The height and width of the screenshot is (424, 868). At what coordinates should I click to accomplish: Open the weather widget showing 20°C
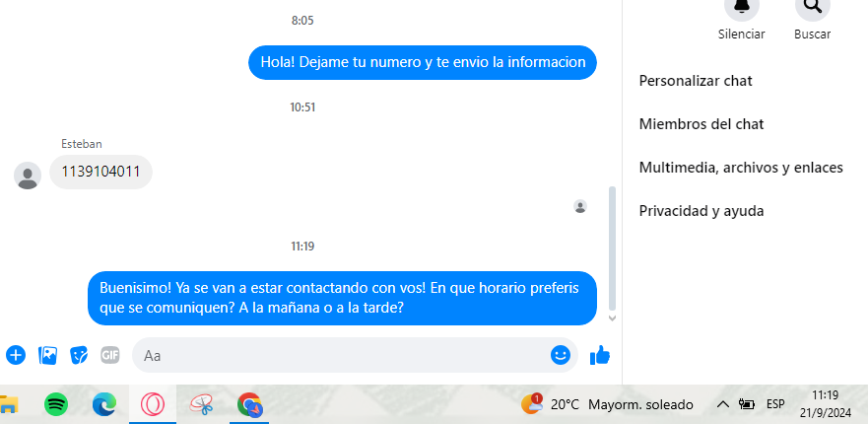click(x=607, y=404)
